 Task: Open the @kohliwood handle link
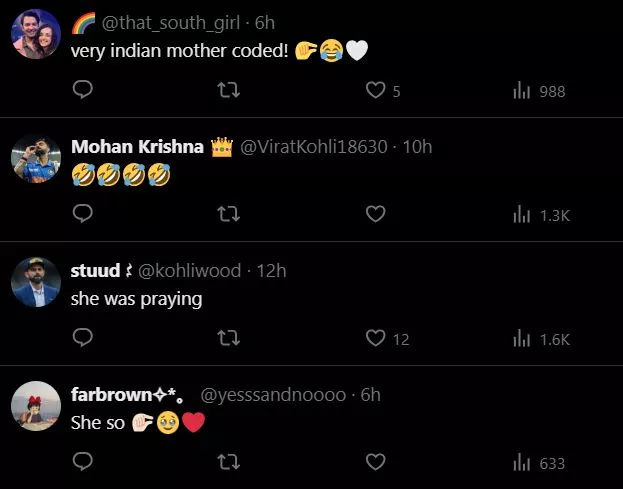pos(190,271)
